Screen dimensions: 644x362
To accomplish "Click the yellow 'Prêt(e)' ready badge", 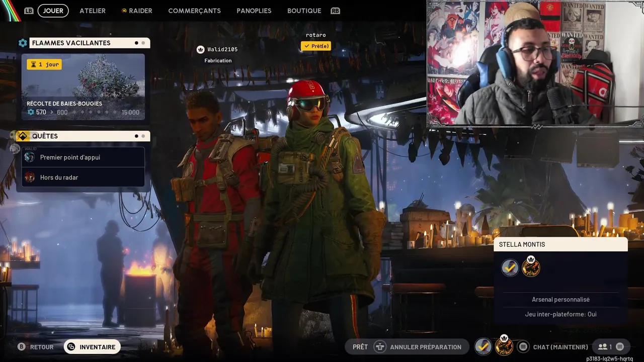I will (x=316, y=46).
